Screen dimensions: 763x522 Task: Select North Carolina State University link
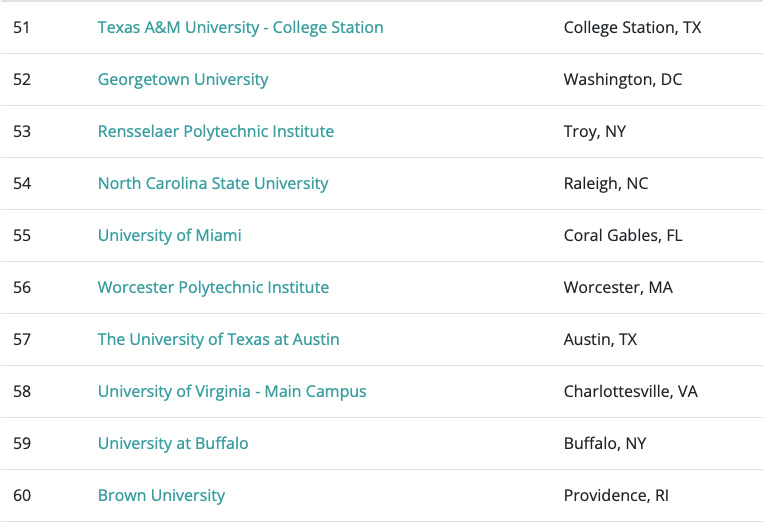[x=213, y=184]
